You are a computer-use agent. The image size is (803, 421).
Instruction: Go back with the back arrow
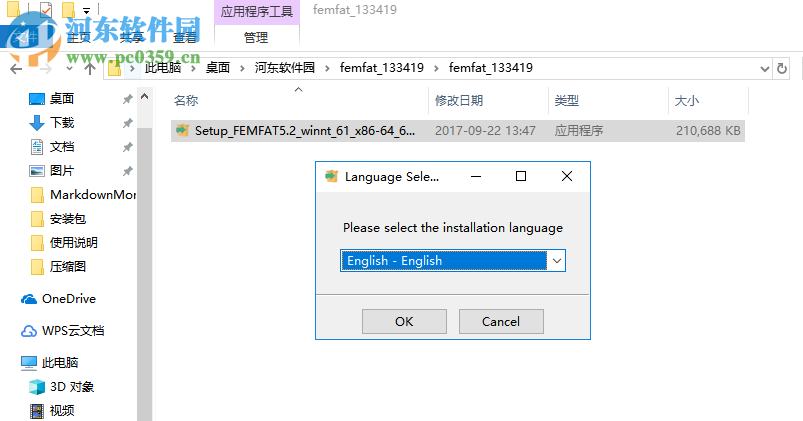16,69
